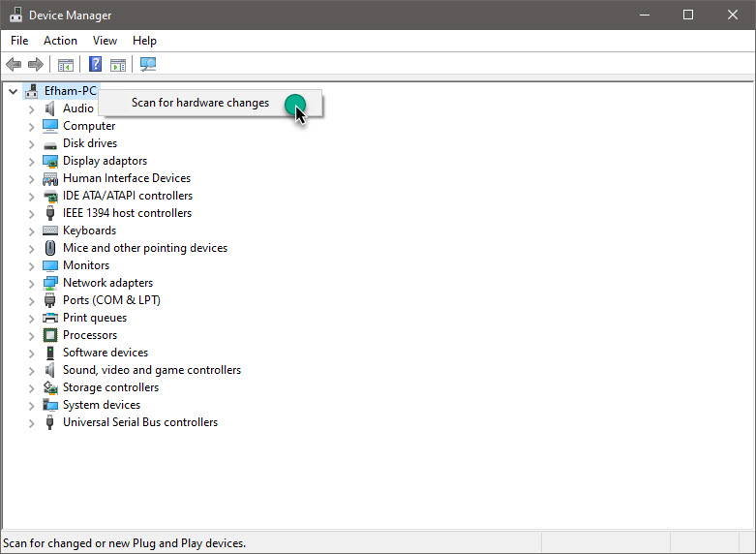Click the Mice and other pointing devices icon

click(50, 248)
